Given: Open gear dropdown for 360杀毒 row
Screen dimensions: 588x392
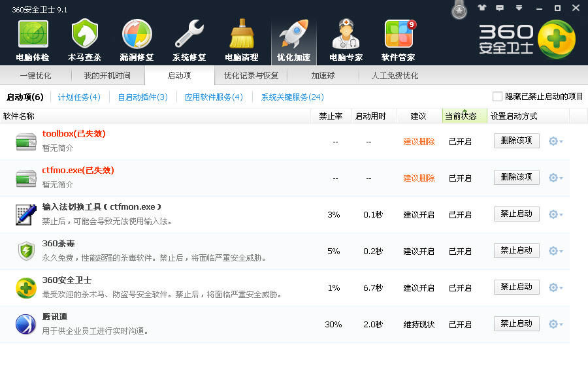Looking at the screenshot, I should click(555, 251).
